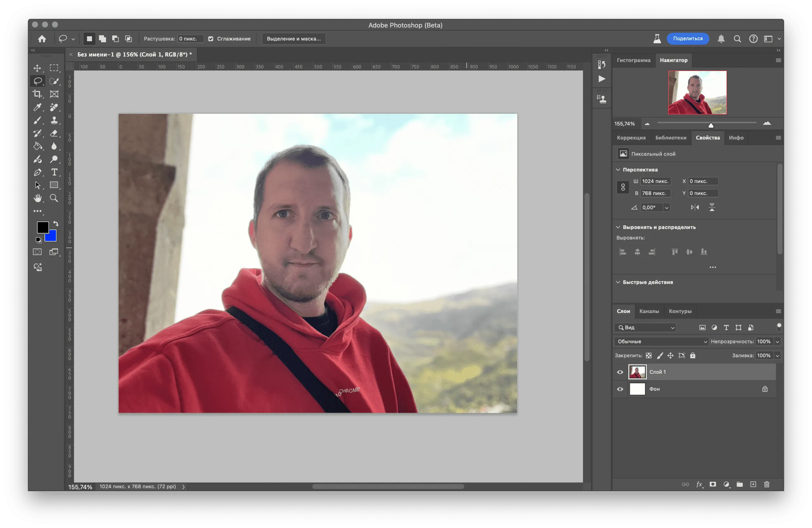Toggle Quick Mask mode
The width and height of the screenshot is (812, 528).
[37, 252]
